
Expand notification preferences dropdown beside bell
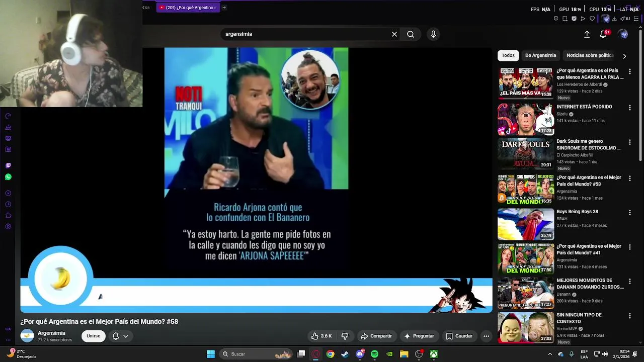(126, 336)
